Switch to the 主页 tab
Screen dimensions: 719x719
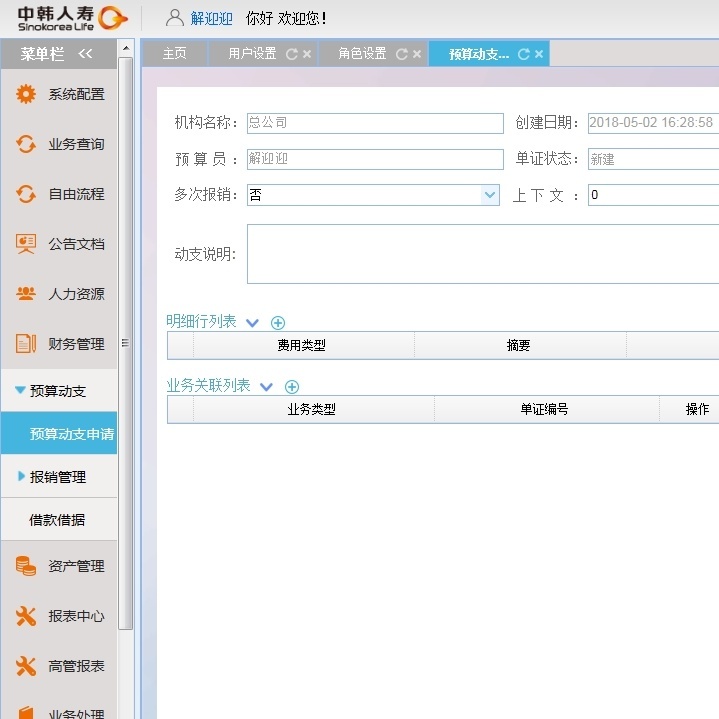coord(175,54)
